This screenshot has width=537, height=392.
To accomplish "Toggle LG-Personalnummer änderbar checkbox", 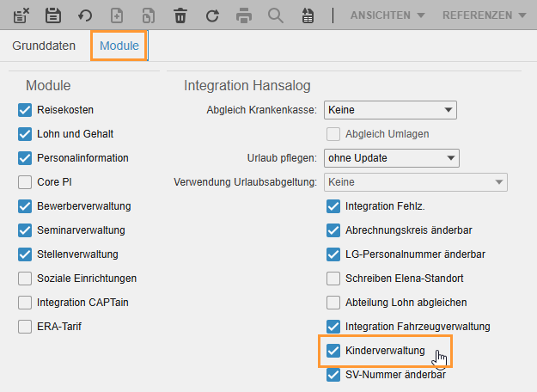I will click(333, 254).
